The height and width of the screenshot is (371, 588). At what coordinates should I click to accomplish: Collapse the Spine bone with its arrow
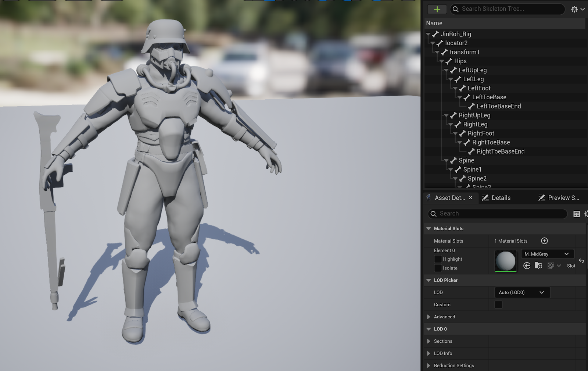coord(446,161)
